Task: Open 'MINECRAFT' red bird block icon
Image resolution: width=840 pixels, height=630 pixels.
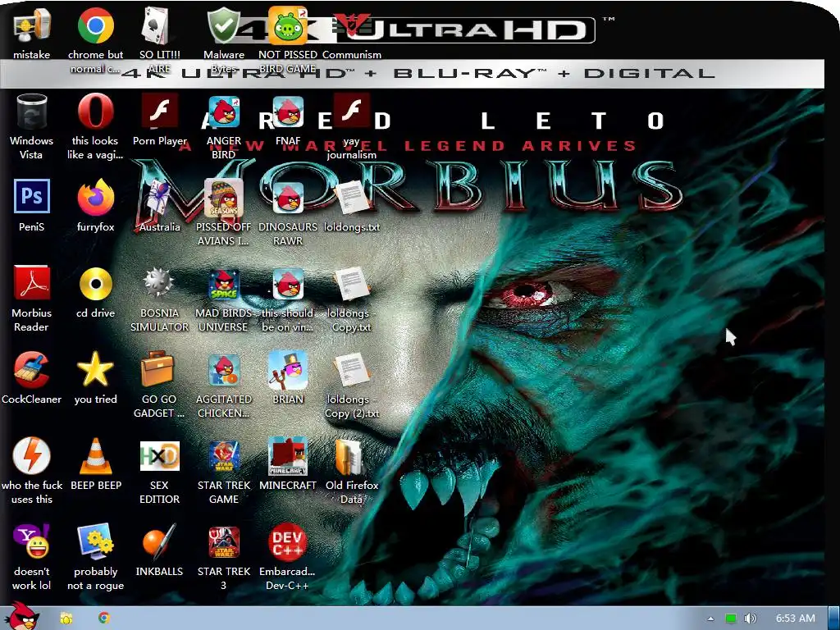Action: point(288,456)
